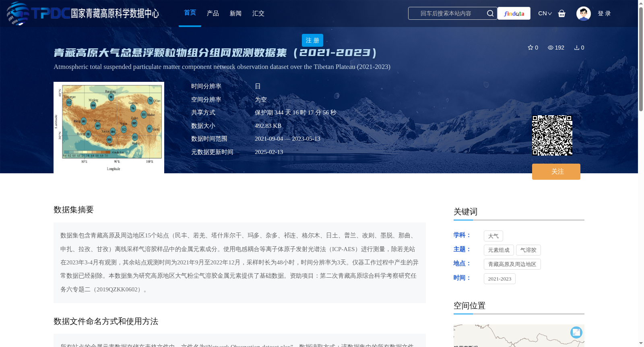Click the star favorite icon
The height and width of the screenshot is (347, 644).
point(530,48)
